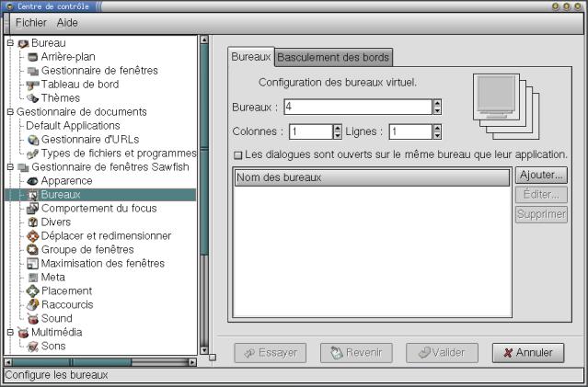
Task: Open the Fichier menu
Action: (30, 22)
